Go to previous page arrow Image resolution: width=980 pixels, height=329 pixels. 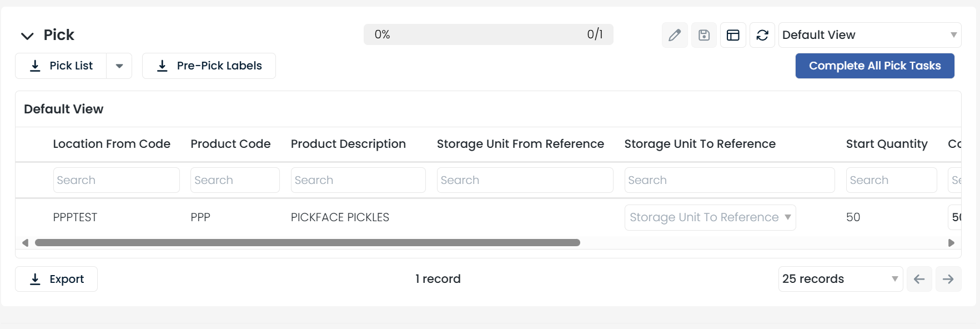pos(919,279)
